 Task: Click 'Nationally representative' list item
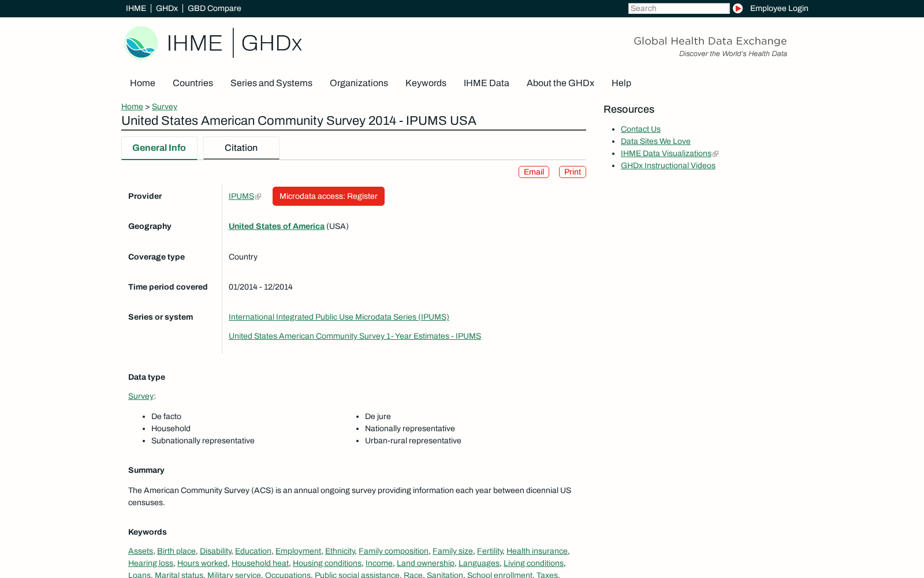tap(410, 428)
